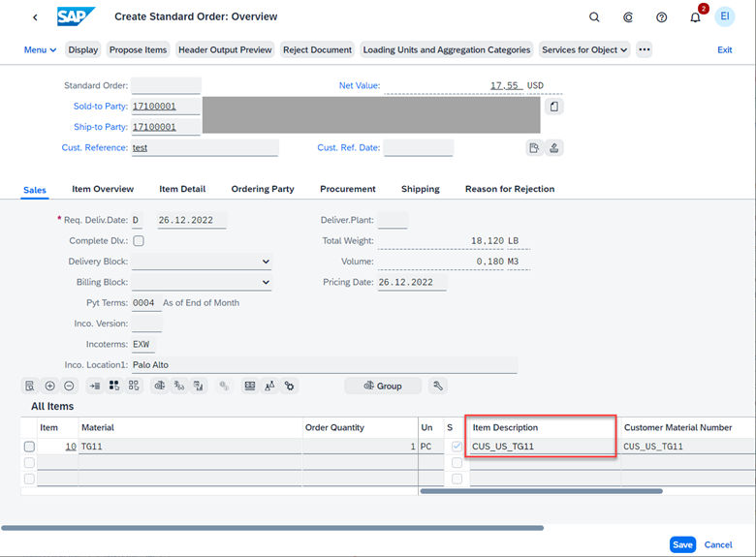Click the Cust. Reference field

205,148
